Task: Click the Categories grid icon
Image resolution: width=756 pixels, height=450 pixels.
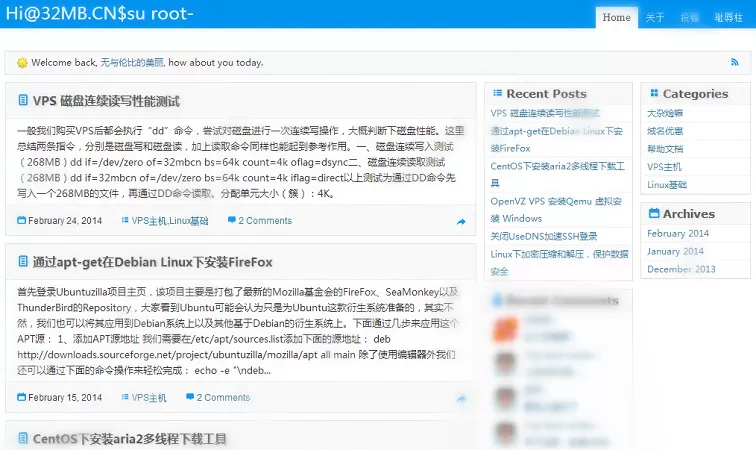Action: click(653, 94)
